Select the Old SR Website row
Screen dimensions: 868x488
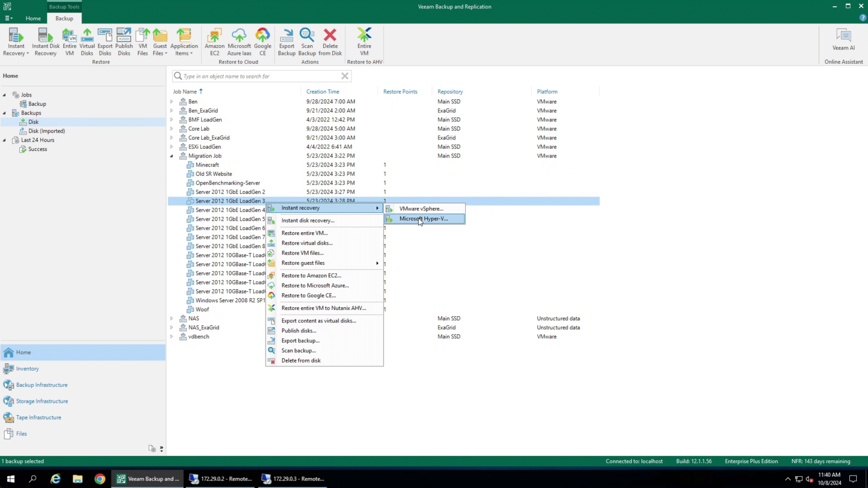(383, 174)
